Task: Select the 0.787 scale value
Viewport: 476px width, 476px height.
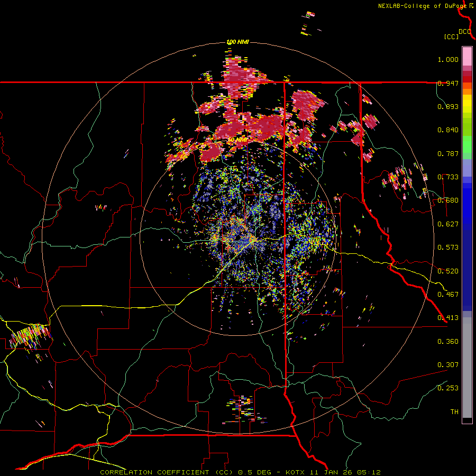Action: click(448, 153)
